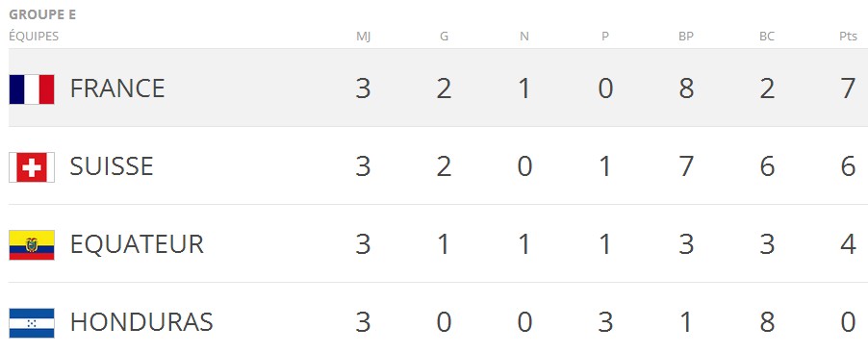Click the G wins column header
This screenshot has height=353, width=868.
444,37
